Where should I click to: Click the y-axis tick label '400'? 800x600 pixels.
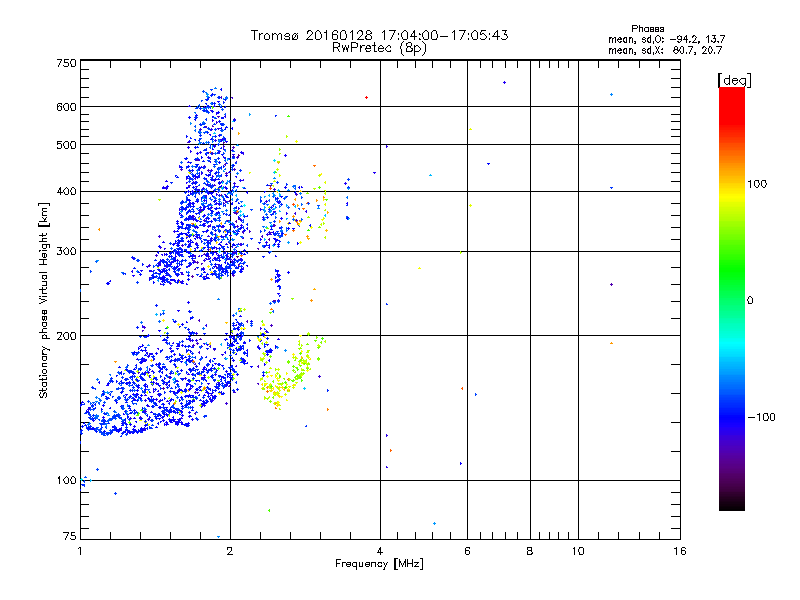66,192
